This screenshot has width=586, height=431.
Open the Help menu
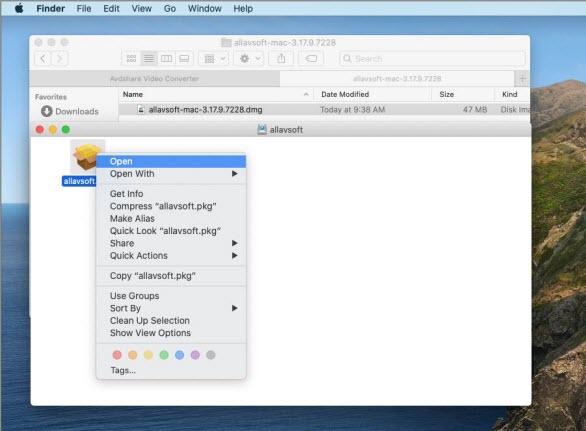pos(243,9)
